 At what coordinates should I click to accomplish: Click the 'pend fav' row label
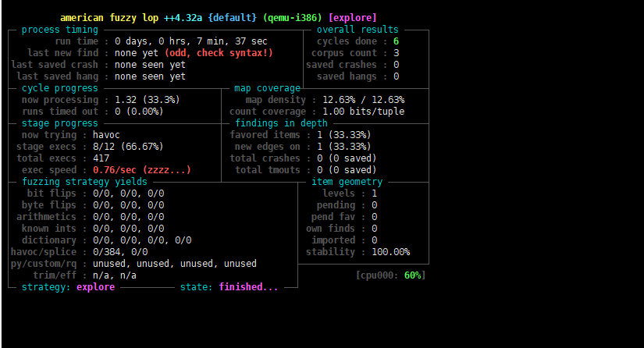coord(333,217)
